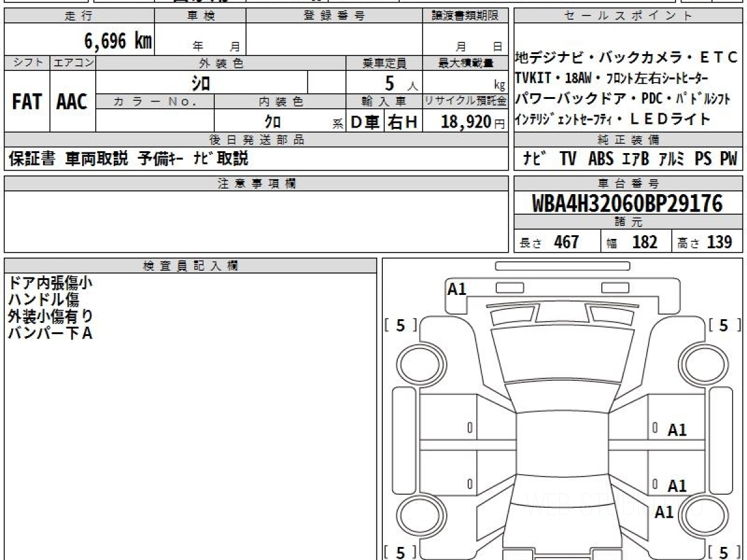Click inspector note 外装小傷有り

pos(50,317)
